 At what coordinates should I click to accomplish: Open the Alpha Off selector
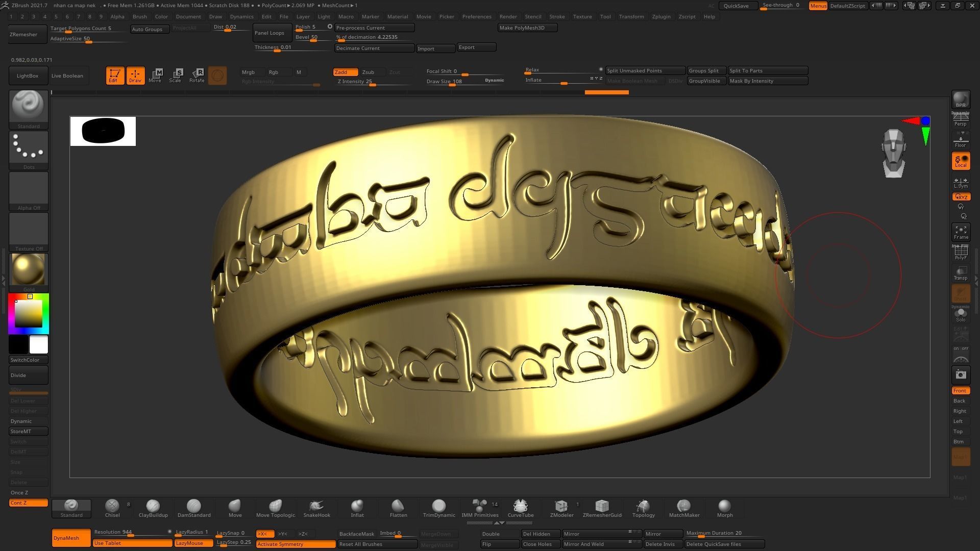tap(29, 191)
